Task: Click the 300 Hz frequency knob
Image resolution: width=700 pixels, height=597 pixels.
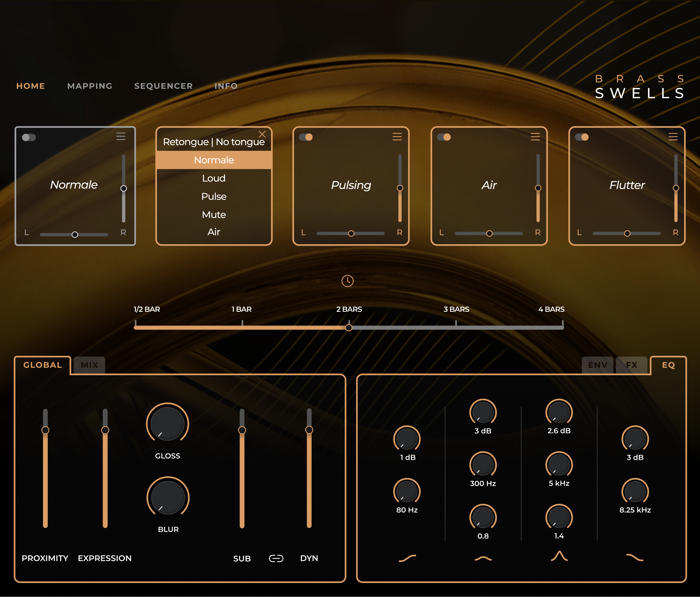Action: (483, 465)
